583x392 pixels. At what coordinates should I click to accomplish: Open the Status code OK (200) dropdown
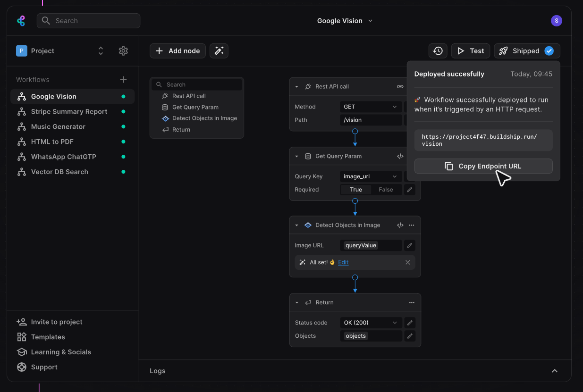click(371, 323)
